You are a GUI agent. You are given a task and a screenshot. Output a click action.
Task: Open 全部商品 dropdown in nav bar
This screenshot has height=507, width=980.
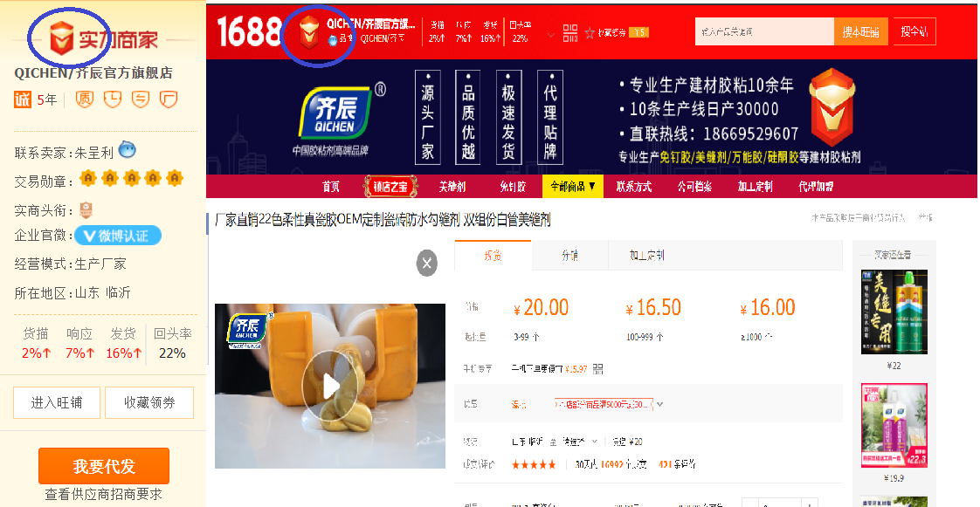[x=573, y=186]
